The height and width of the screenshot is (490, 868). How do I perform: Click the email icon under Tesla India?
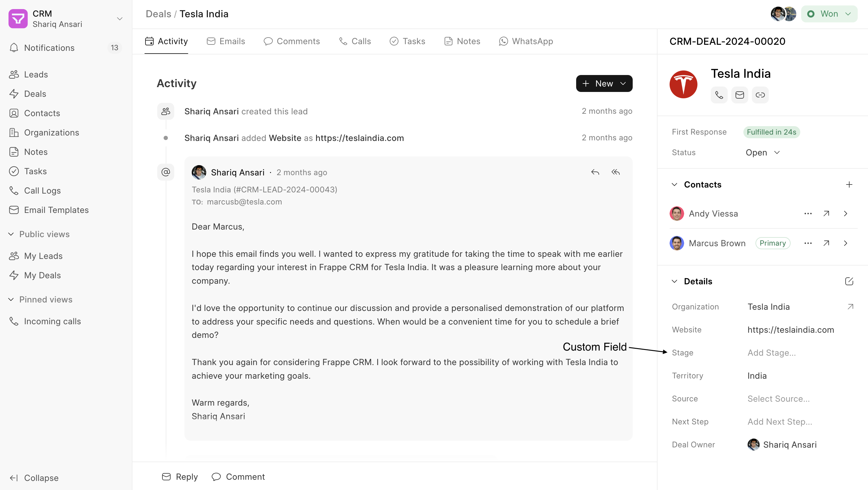(x=740, y=95)
